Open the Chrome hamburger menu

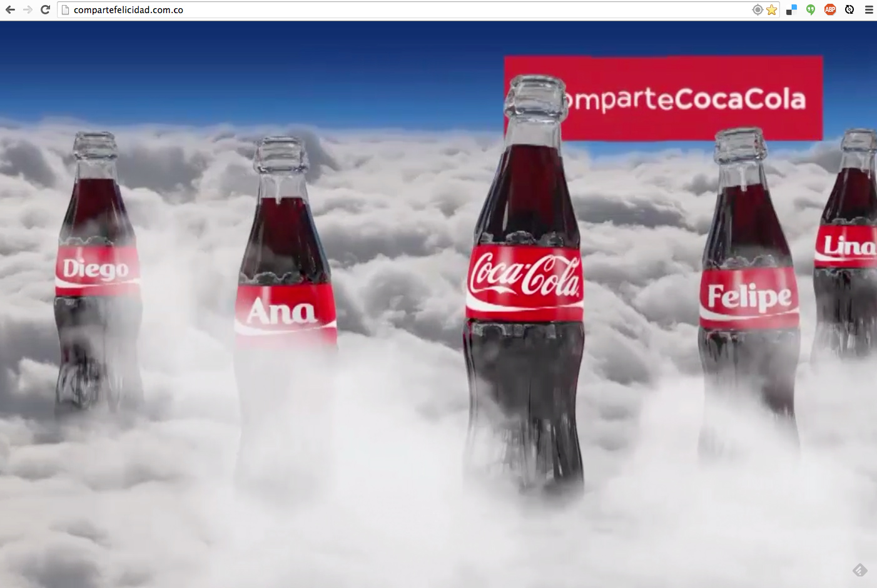click(869, 9)
